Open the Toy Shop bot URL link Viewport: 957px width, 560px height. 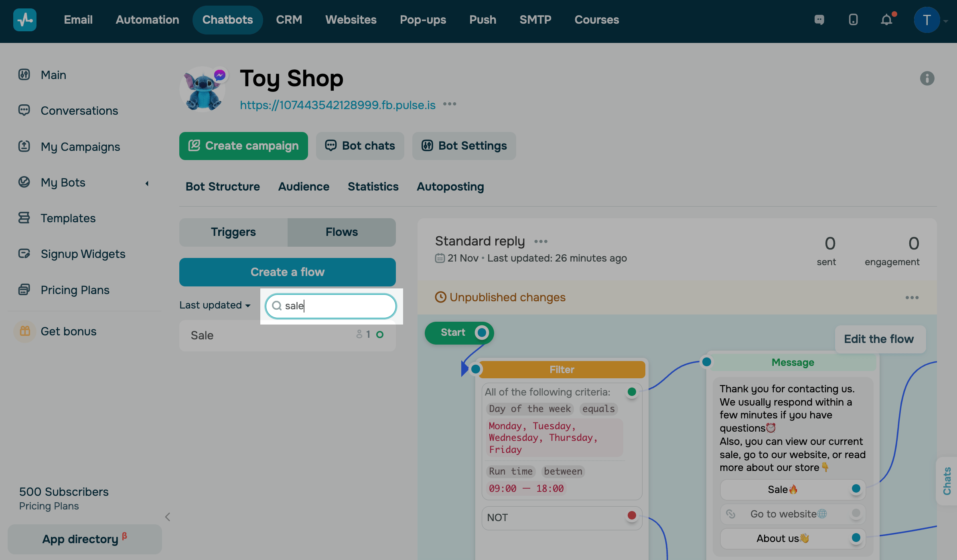coord(337,105)
